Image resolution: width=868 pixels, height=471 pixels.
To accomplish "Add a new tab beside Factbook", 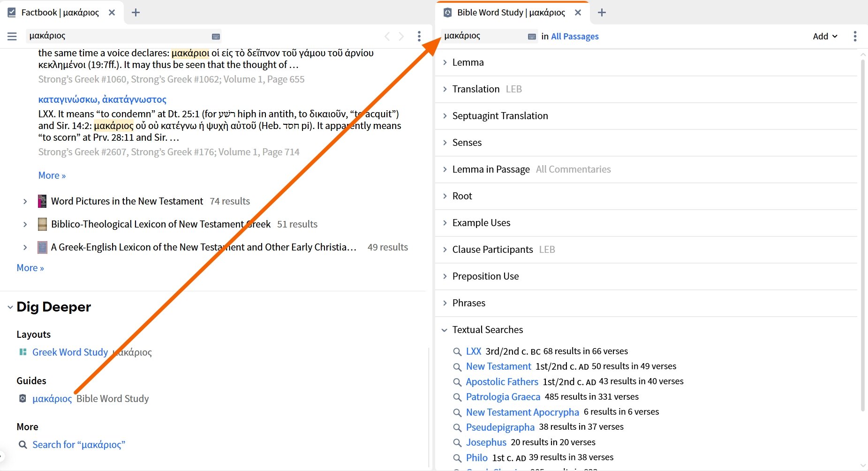I will [x=136, y=13].
